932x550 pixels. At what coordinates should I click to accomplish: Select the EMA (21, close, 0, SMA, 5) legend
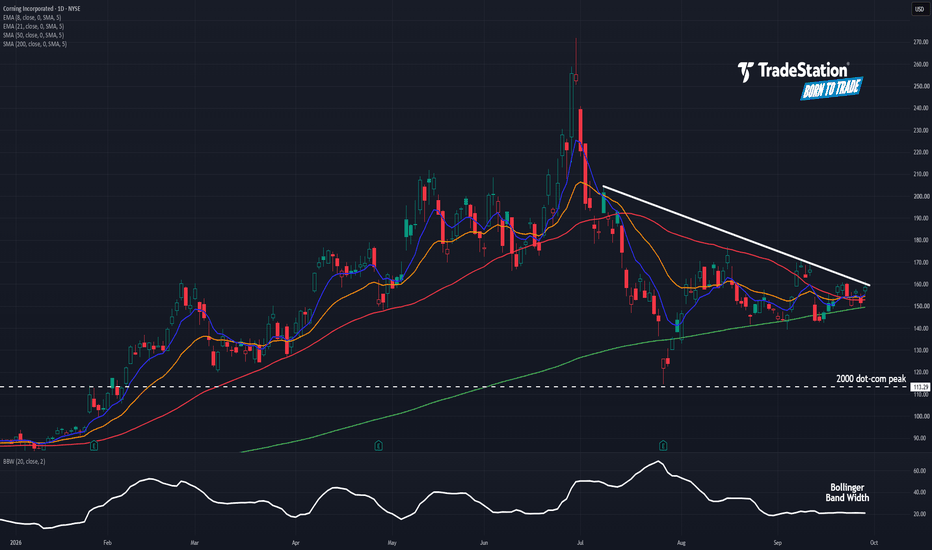(x=33, y=27)
